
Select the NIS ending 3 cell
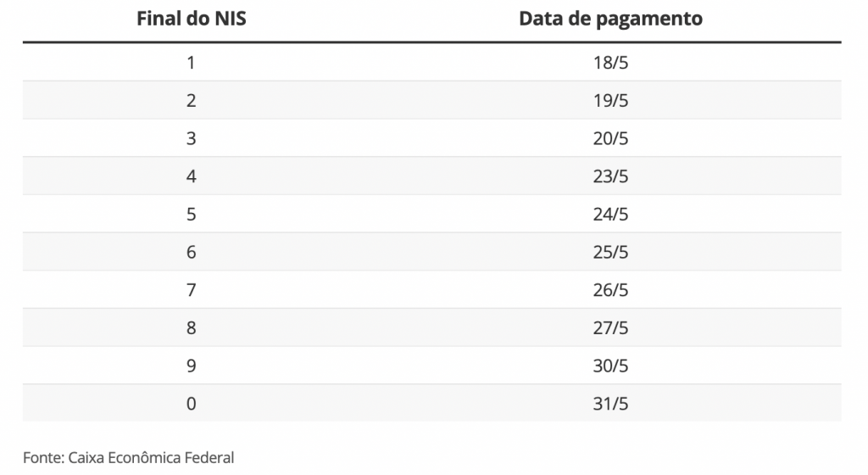(x=191, y=138)
